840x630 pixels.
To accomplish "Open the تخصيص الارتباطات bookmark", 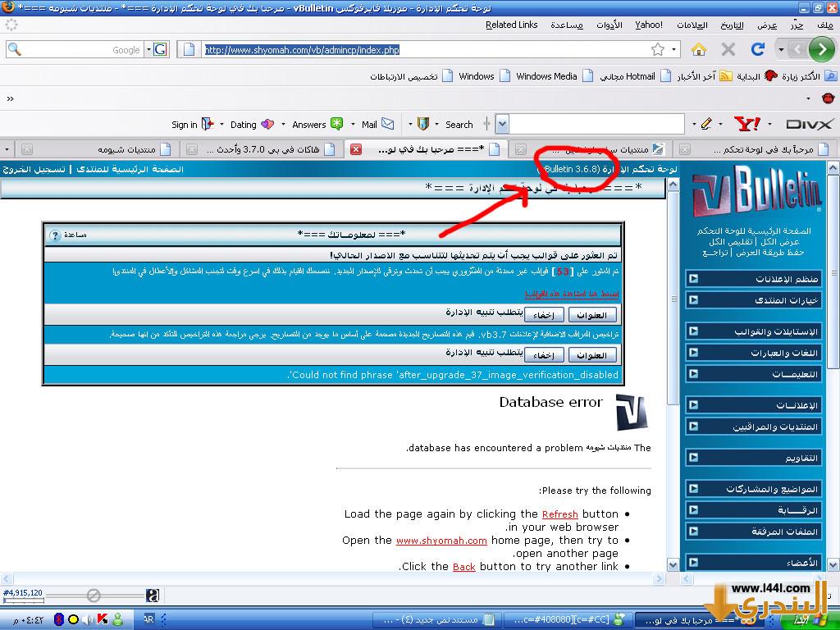I will [412, 76].
